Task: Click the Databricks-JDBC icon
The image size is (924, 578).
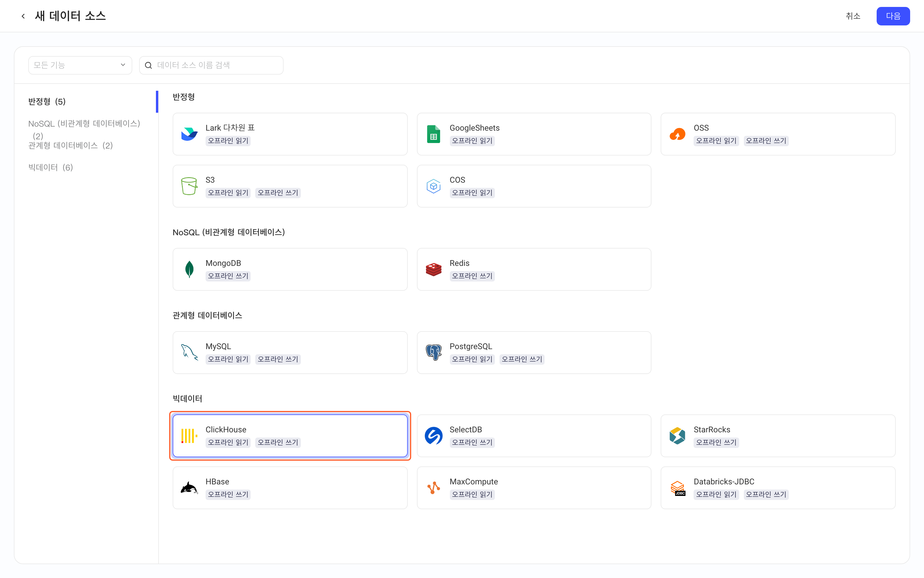Action: coord(678,488)
